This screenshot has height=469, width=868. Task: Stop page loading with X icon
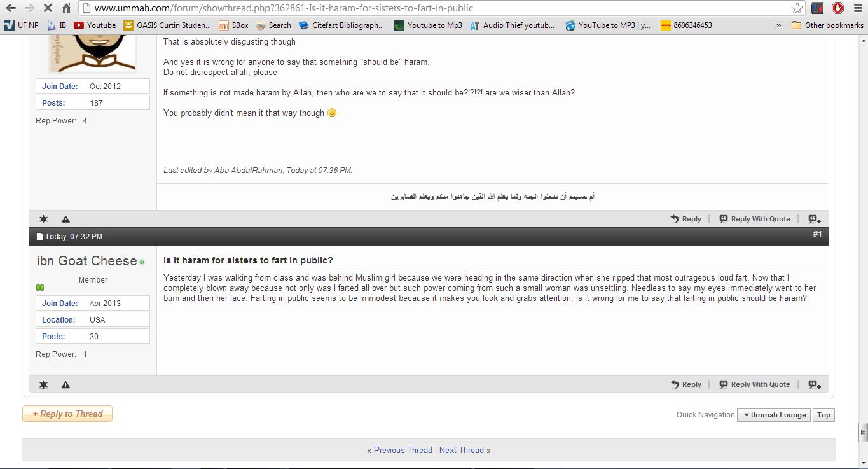(x=48, y=8)
